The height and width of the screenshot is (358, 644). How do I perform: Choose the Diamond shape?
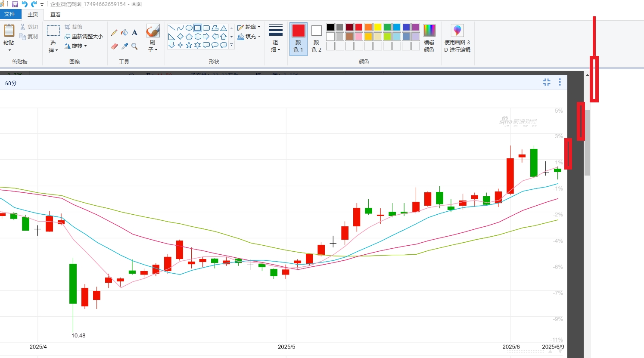(x=180, y=37)
